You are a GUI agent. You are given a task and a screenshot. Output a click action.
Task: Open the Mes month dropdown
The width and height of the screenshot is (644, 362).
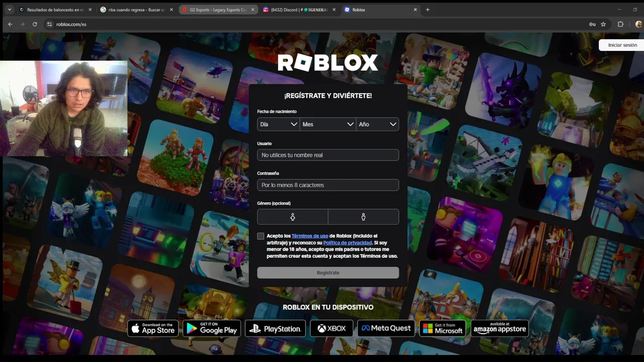[x=328, y=124]
